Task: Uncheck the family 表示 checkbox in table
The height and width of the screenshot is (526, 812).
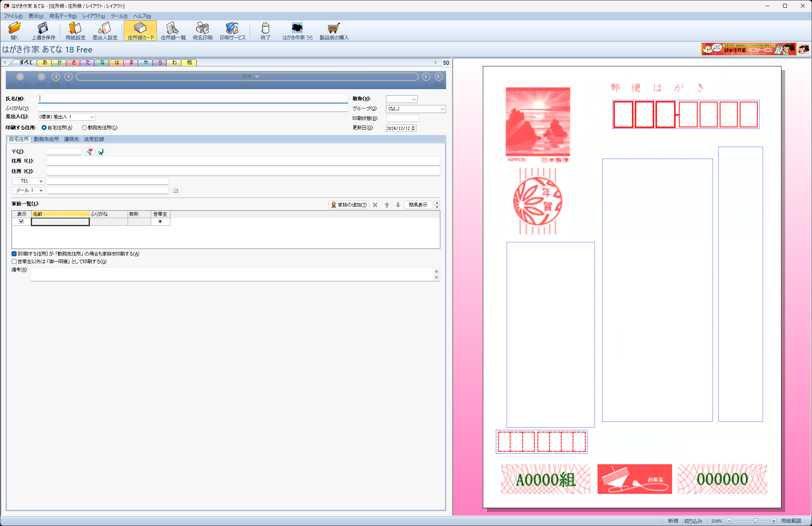Action: click(21, 222)
